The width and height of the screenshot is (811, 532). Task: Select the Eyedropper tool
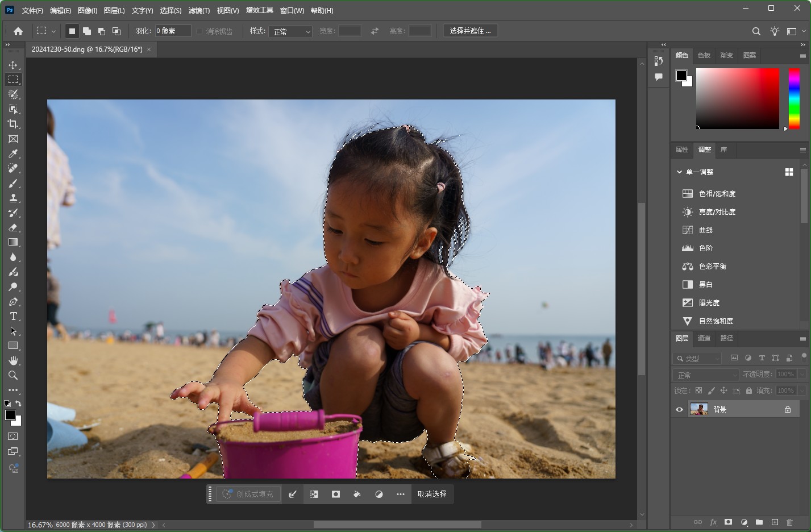[x=13, y=153]
